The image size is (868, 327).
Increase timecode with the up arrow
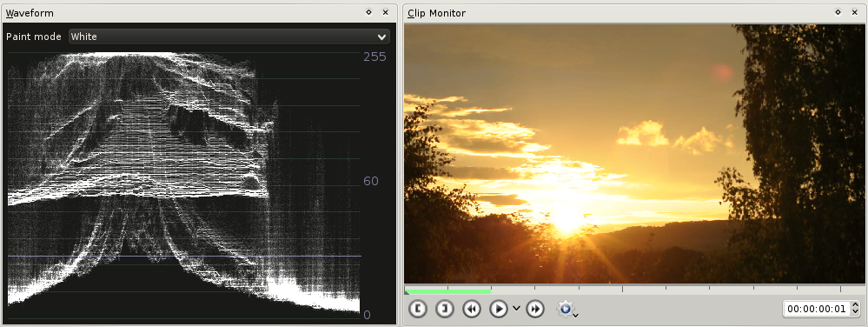tap(855, 305)
